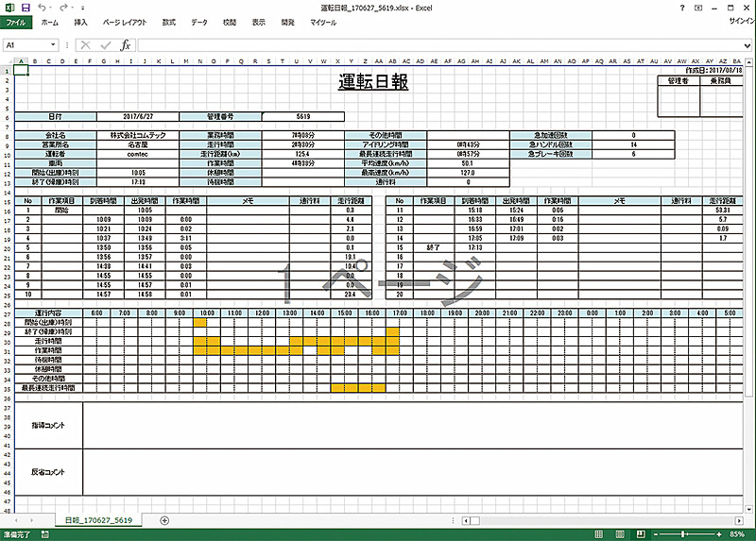Select the 走行距離 value 125.4
The height and width of the screenshot is (541, 756).
point(303,154)
